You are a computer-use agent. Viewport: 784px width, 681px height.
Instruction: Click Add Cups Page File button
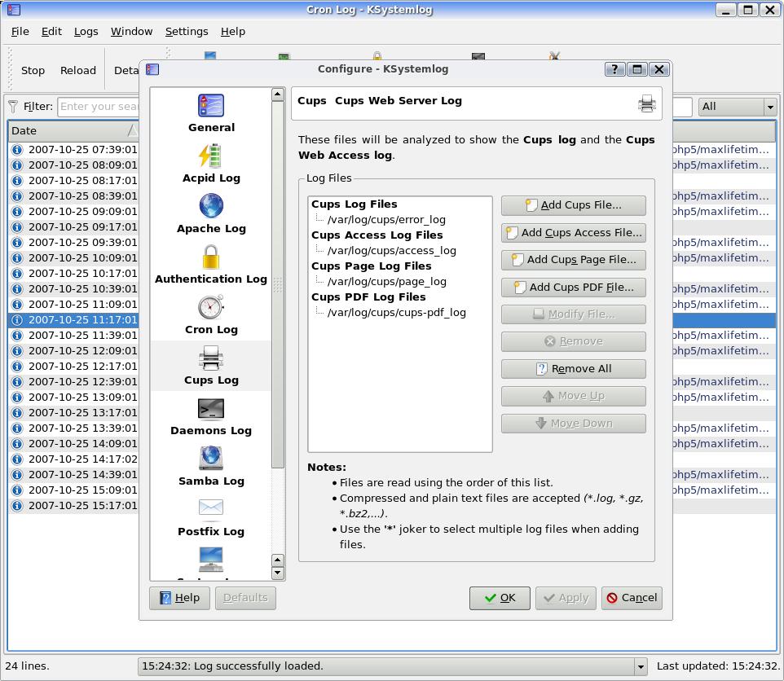click(x=574, y=260)
